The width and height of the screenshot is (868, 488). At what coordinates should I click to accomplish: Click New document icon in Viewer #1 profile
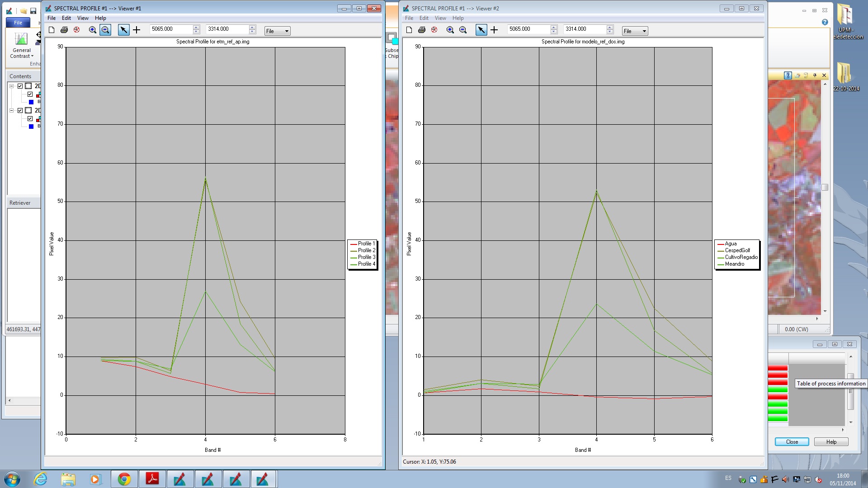click(52, 30)
